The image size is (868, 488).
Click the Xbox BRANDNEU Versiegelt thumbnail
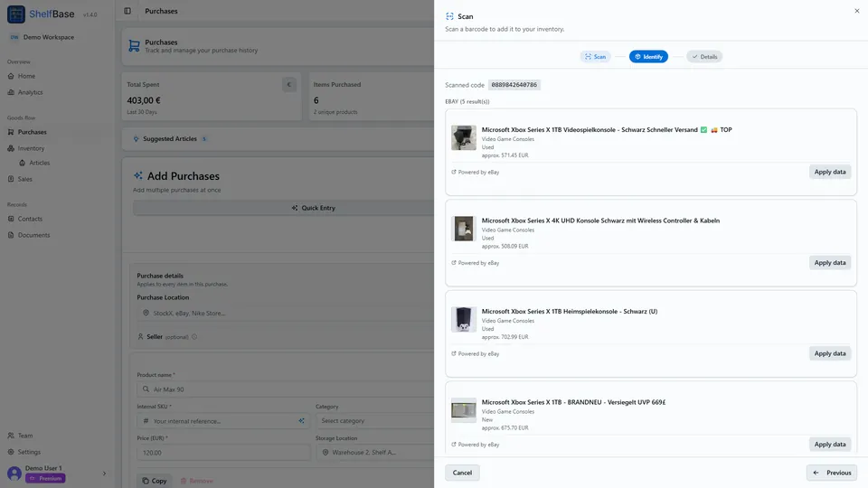click(x=464, y=410)
